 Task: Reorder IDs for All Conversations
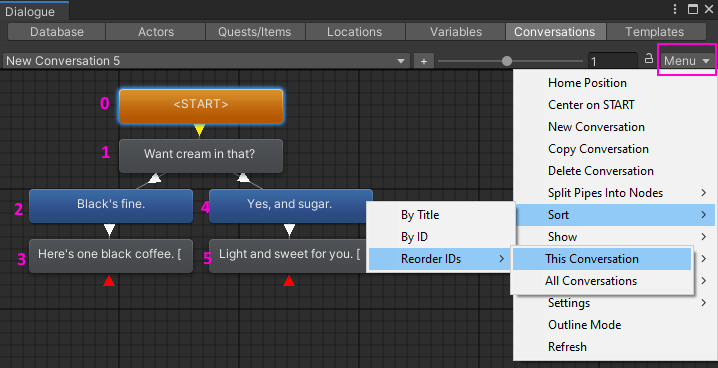point(602,281)
